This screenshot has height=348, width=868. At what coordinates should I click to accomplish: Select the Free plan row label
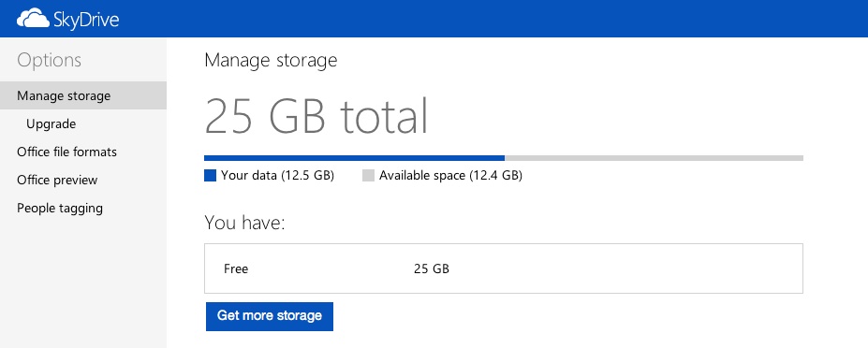(x=236, y=268)
